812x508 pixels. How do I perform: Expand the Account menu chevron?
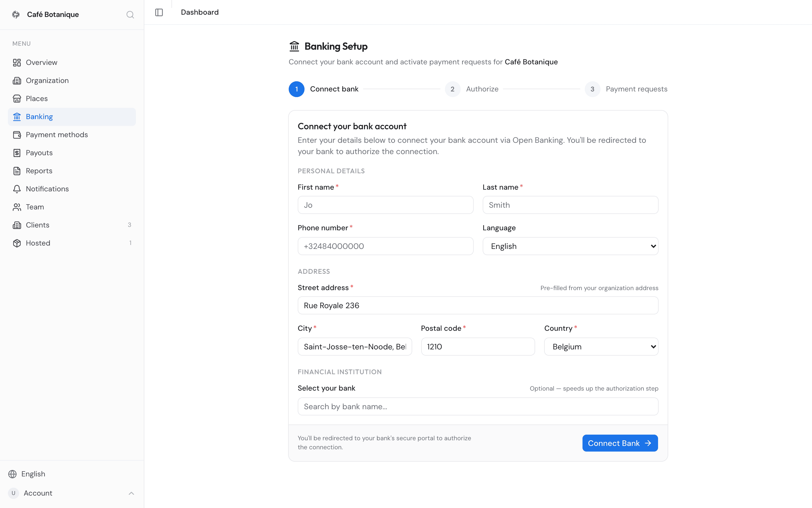131,493
